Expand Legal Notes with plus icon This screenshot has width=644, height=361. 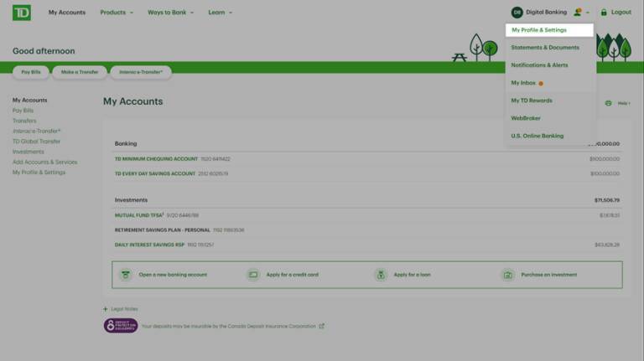(x=105, y=309)
